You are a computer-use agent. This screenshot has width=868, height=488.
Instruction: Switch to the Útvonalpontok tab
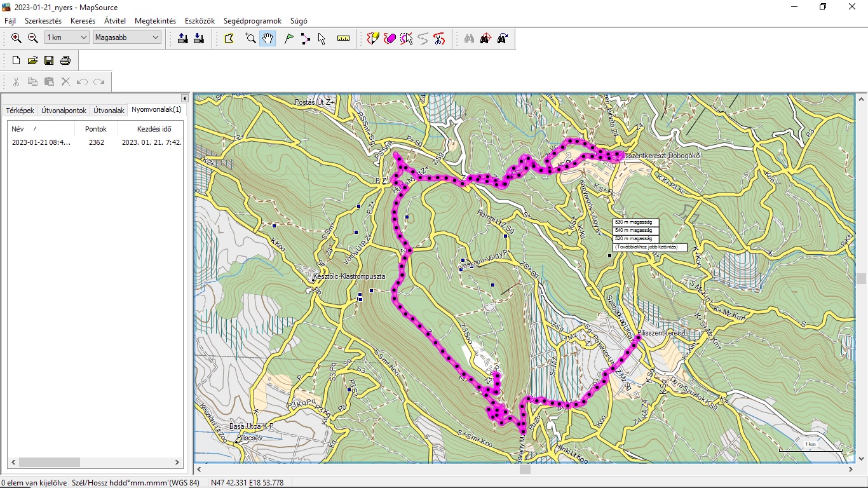(x=64, y=111)
